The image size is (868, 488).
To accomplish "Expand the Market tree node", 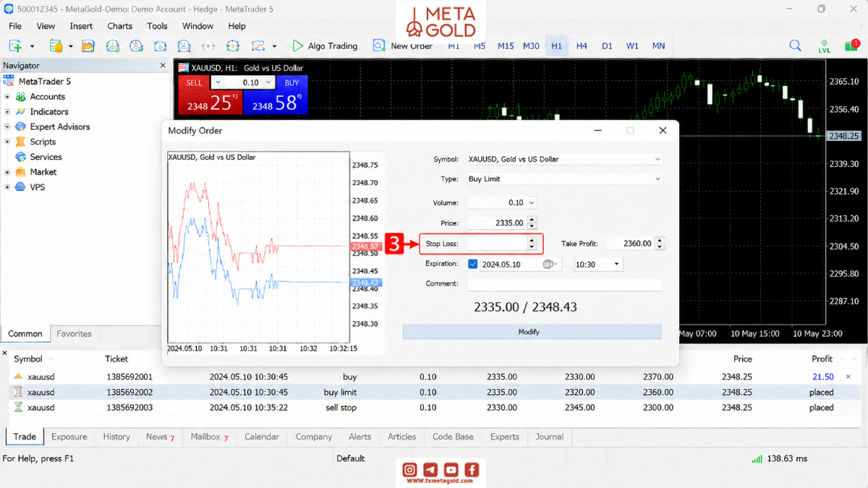I will (7, 172).
